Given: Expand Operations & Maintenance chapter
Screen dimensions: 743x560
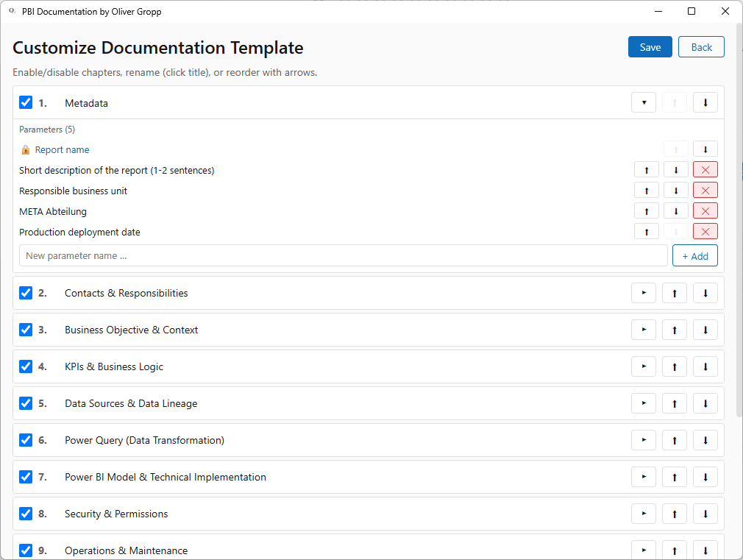Looking at the screenshot, I should click(x=644, y=550).
